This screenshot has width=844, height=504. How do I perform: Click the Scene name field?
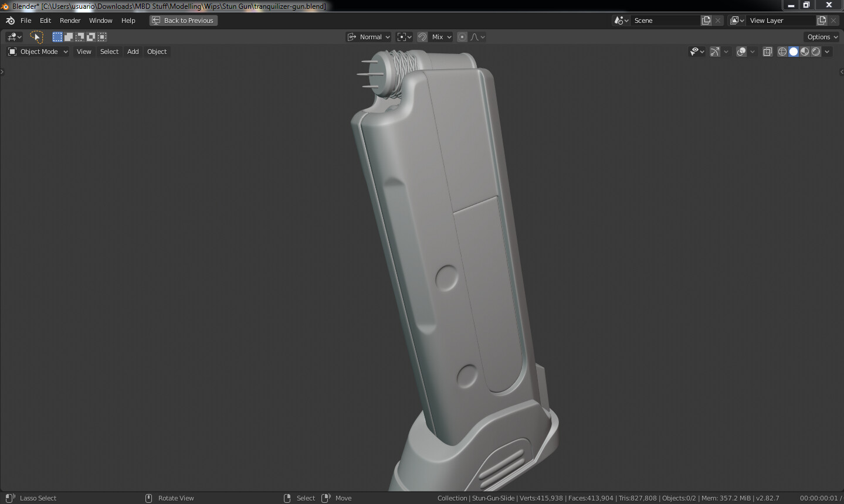[x=666, y=21]
